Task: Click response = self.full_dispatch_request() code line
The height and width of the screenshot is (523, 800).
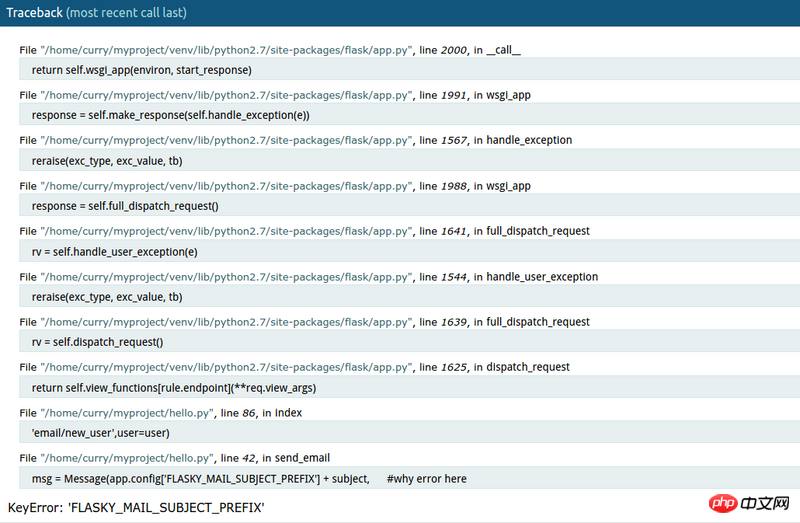Action: tap(409, 206)
